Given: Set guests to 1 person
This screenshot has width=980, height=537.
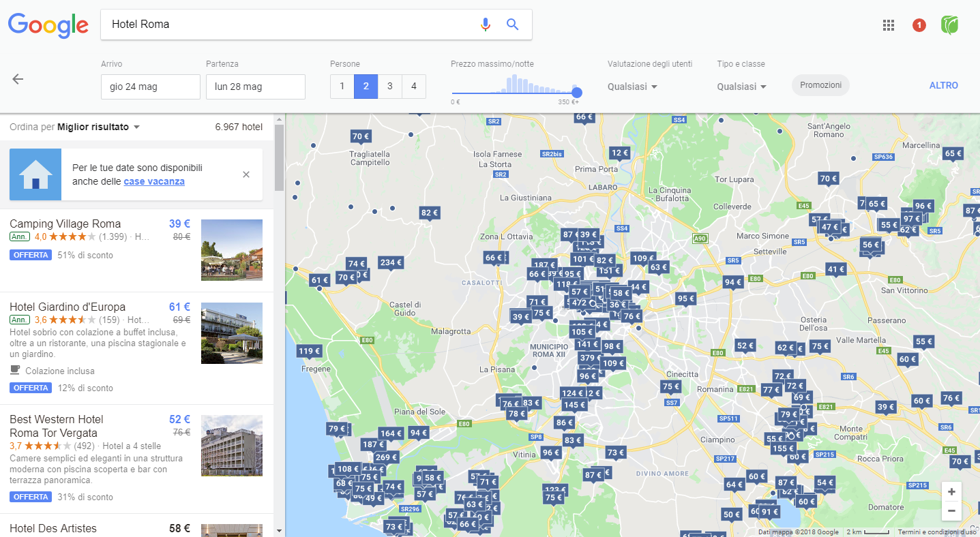Looking at the screenshot, I should pos(342,87).
